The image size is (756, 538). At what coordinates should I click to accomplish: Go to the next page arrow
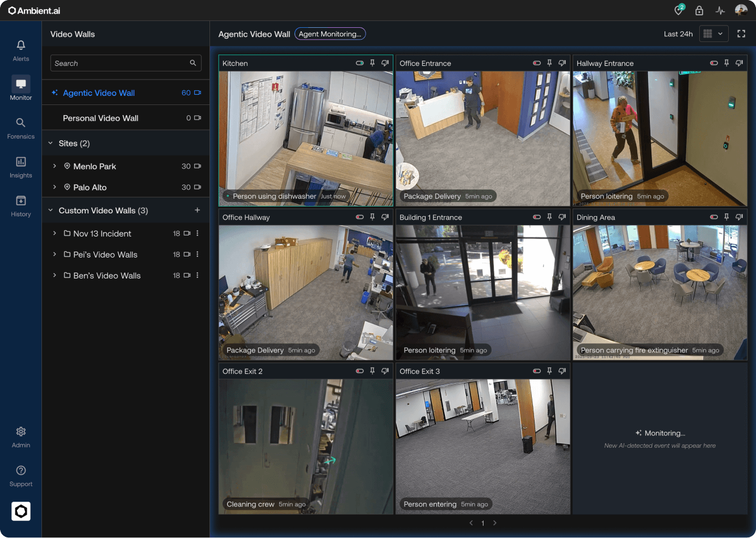pyautogui.click(x=495, y=523)
